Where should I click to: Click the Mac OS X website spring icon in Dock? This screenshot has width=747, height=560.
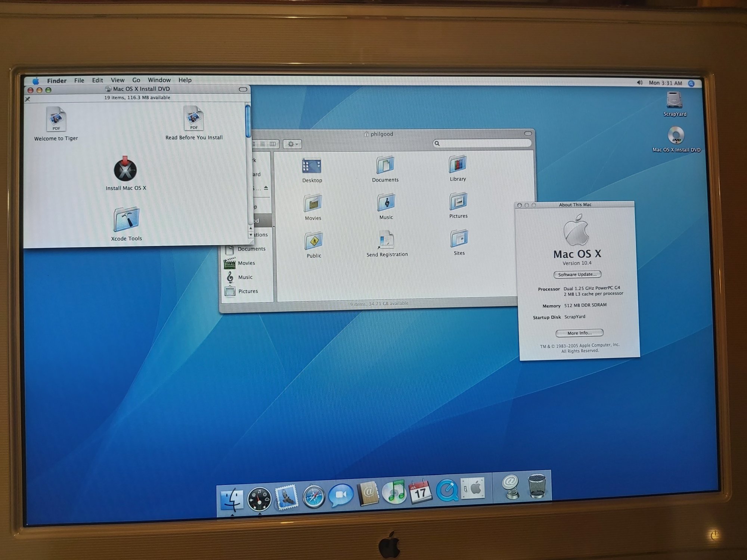[x=511, y=487]
